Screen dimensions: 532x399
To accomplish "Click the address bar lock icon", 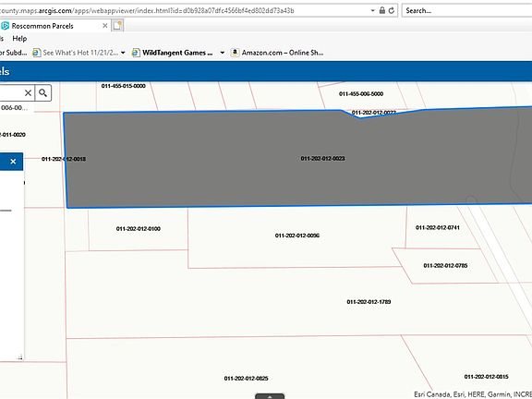I will 382,10.
